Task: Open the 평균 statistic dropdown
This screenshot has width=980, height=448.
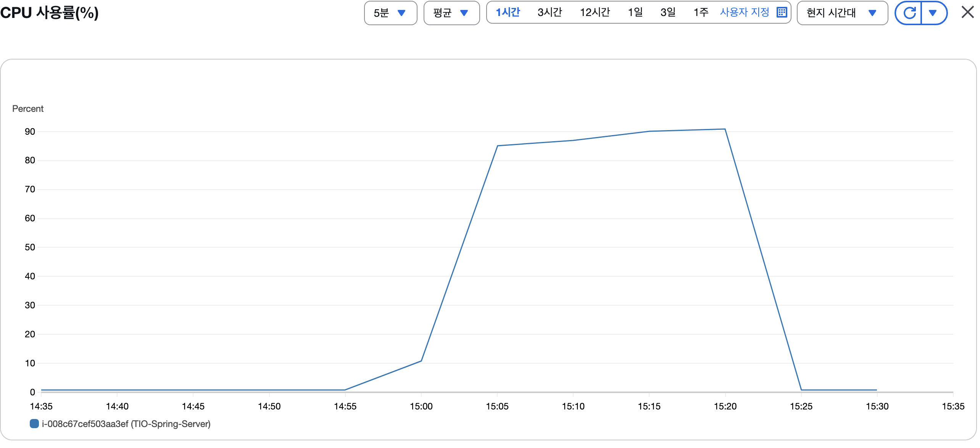Action: click(x=451, y=13)
